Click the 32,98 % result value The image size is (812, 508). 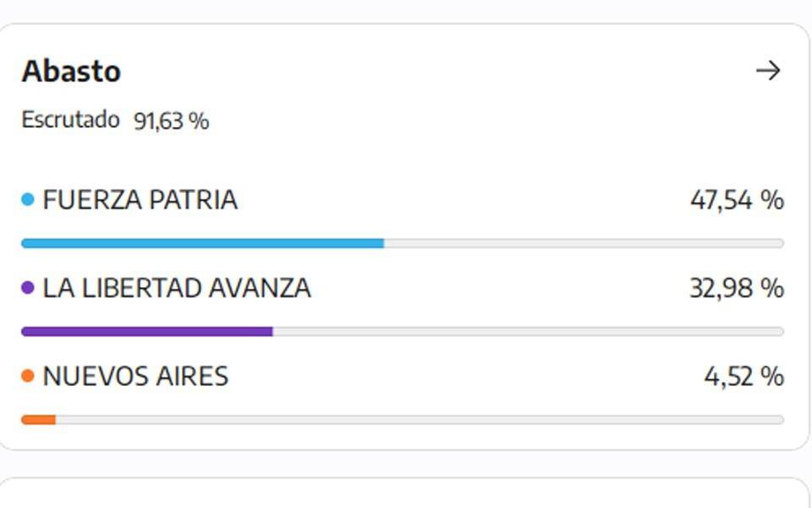point(737,288)
